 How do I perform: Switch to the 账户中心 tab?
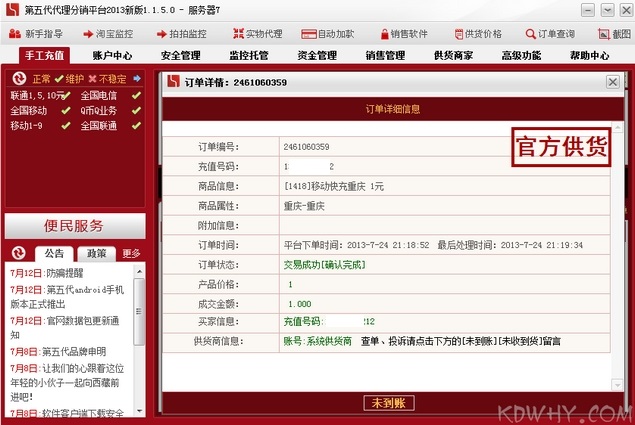(112, 55)
